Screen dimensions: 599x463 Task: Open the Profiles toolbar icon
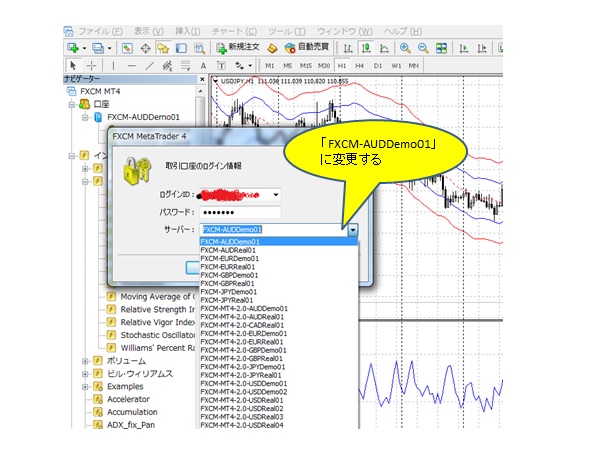click(98, 48)
